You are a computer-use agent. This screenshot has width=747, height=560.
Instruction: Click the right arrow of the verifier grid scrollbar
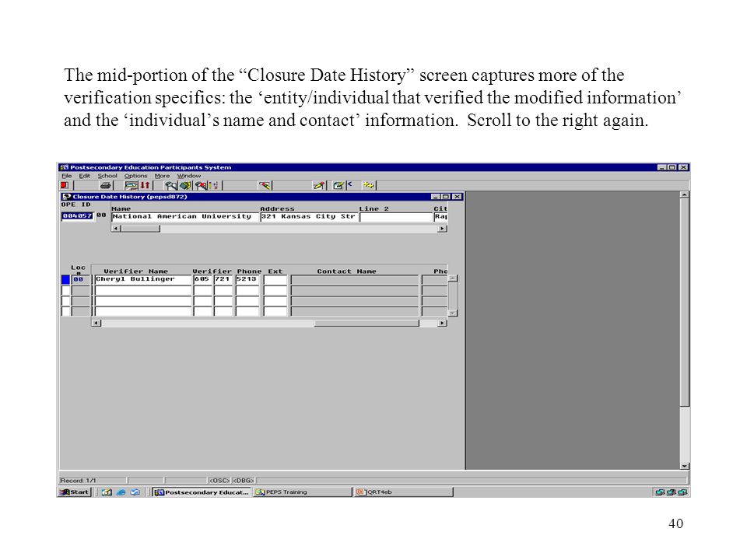click(443, 323)
